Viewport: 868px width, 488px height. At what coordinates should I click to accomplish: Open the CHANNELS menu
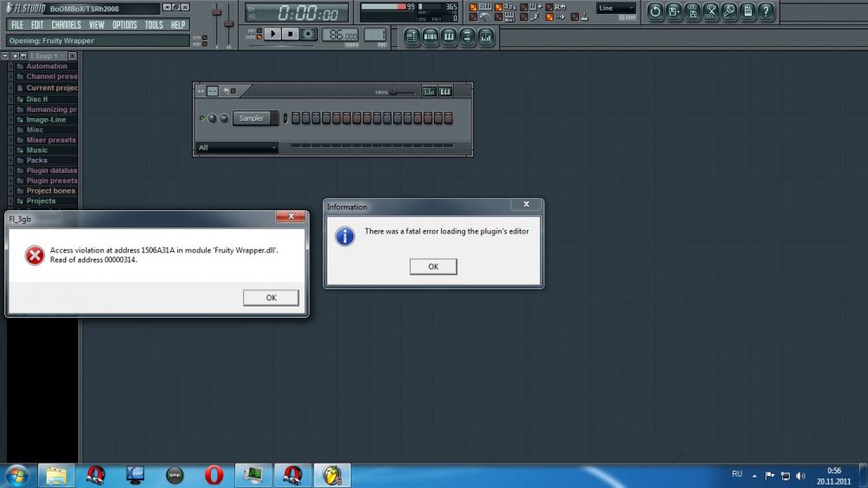[66, 25]
